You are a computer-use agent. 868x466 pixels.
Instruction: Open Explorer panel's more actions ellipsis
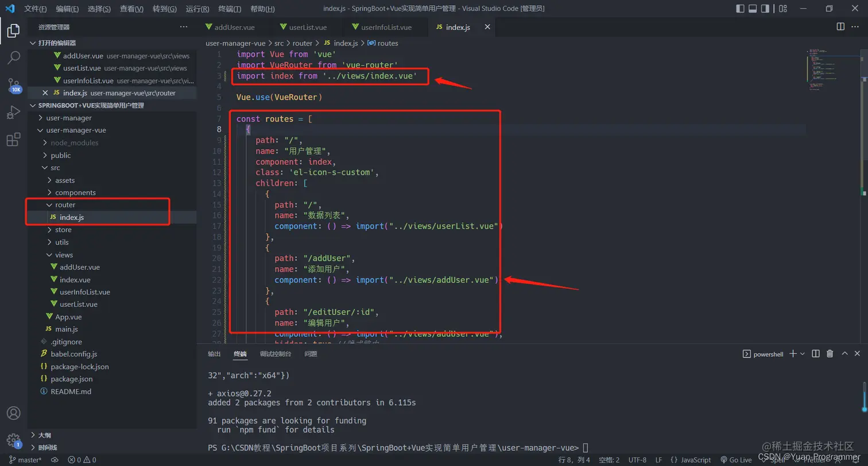(184, 27)
